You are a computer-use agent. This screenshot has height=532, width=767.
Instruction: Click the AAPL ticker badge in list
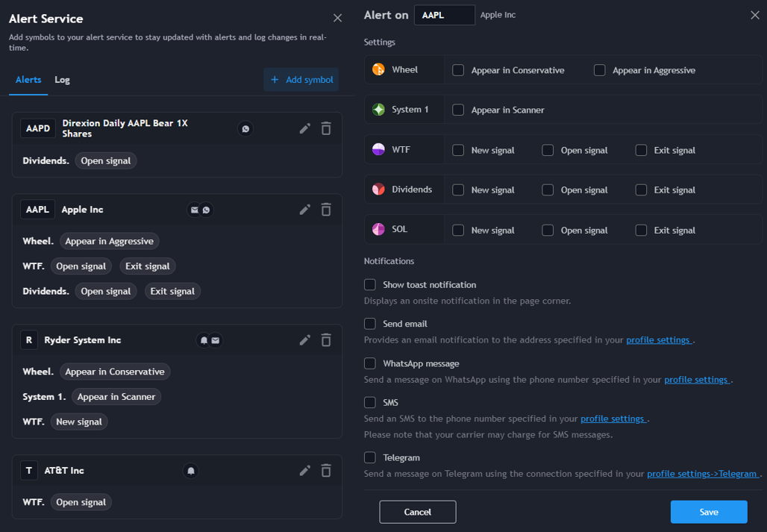point(37,210)
